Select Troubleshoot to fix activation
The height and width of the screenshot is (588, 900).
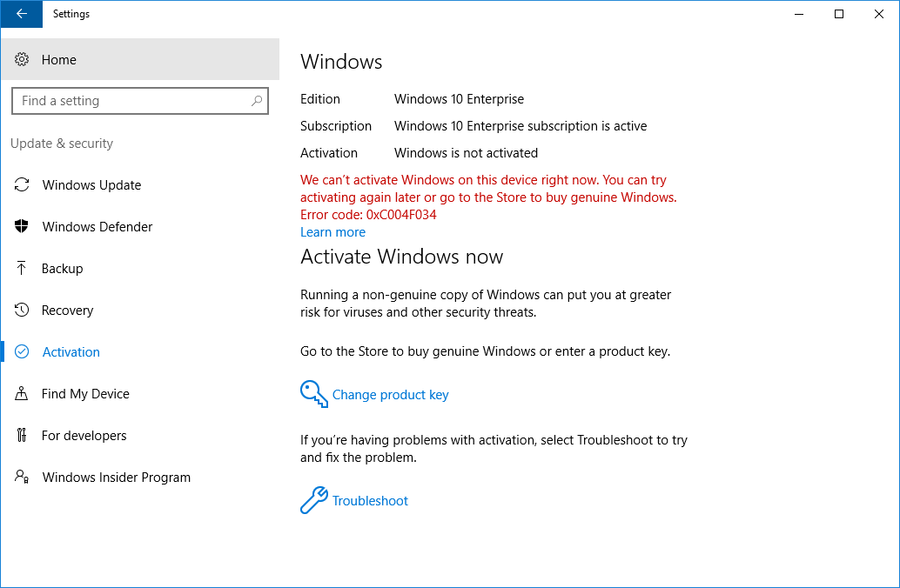(370, 500)
